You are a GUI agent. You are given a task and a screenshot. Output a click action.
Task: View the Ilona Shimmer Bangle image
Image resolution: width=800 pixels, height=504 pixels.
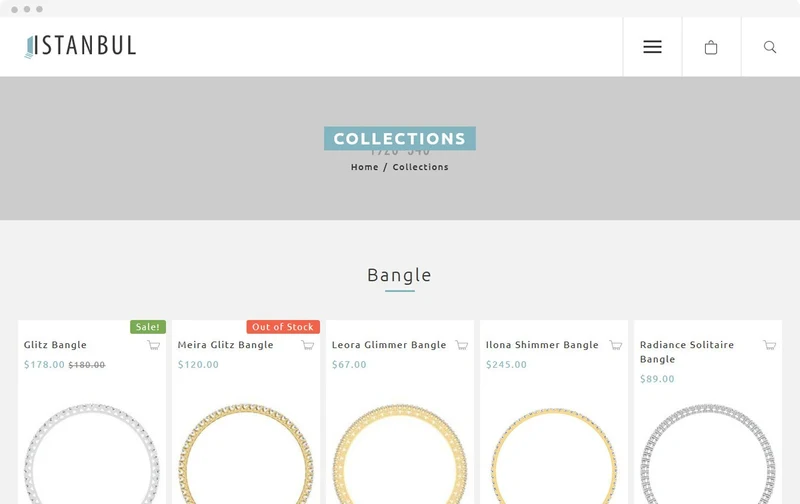(554, 455)
